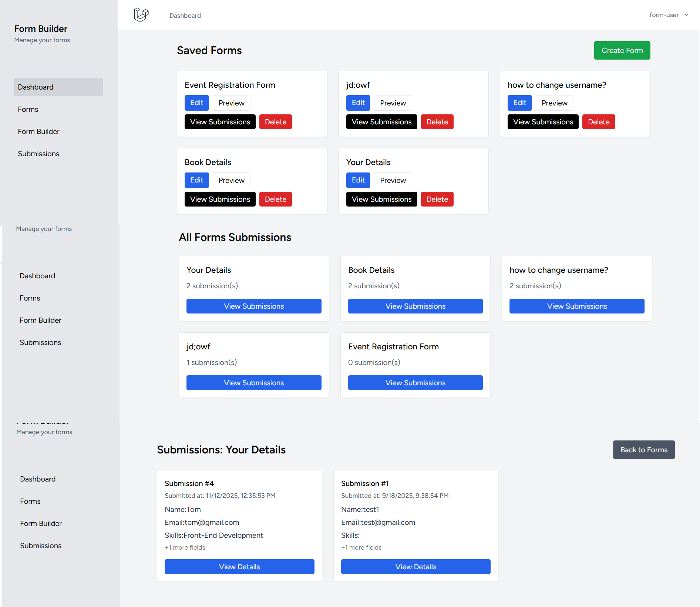This screenshot has height=607, width=700.
Task: Edit the Your Details saved form
Action: (x=358, y=180)
